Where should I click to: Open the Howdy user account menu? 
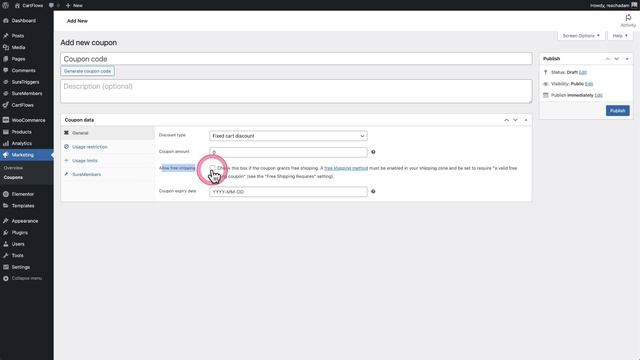coord(613,5)
